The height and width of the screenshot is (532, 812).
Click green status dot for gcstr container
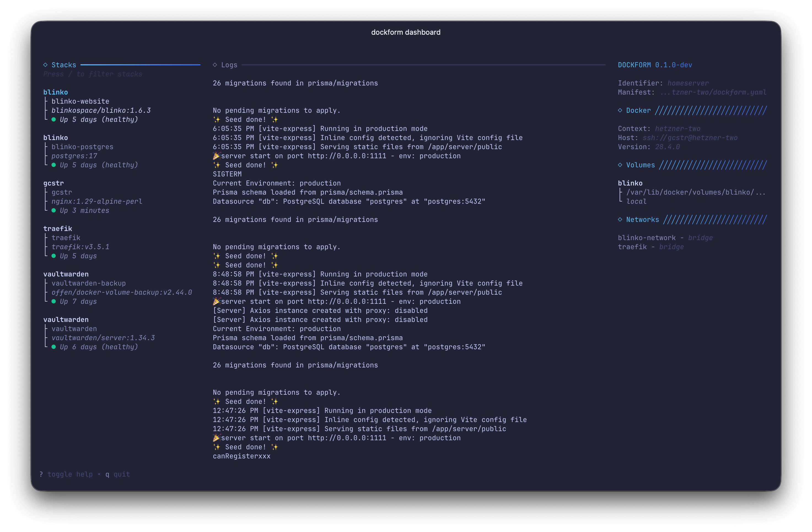(x=53, y=211)
